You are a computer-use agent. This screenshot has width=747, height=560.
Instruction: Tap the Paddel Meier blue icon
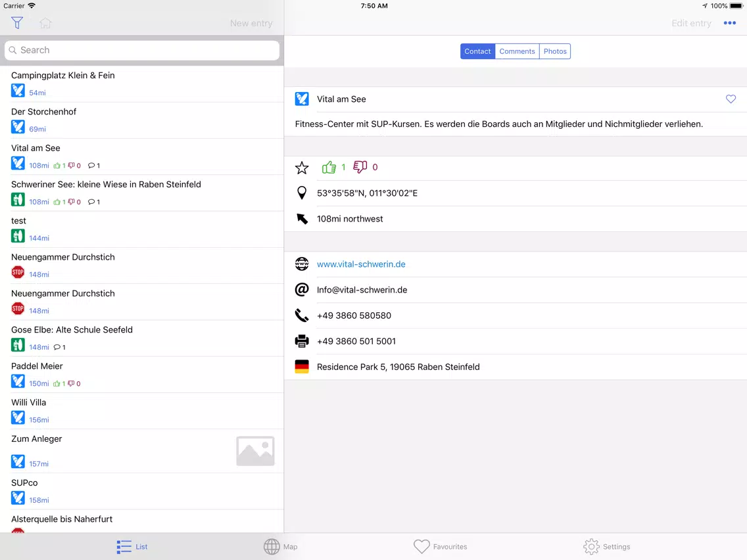18,381
